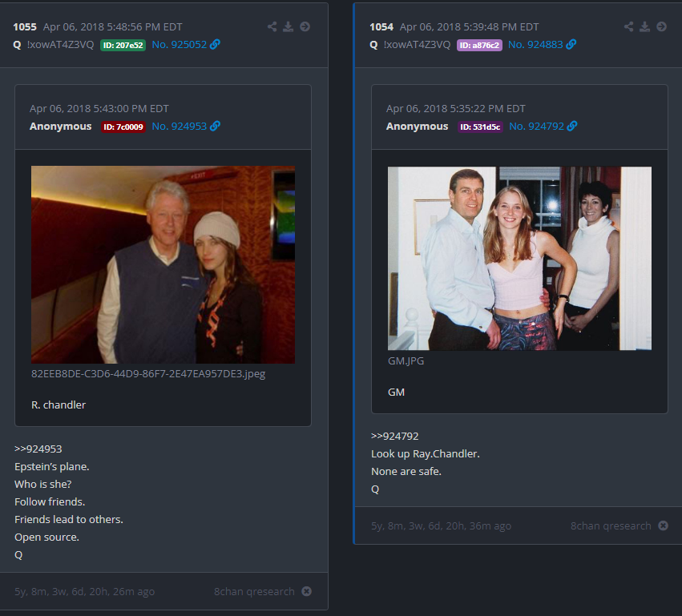The width and height of the screenshot is (682, 616).
Task: Select the circled-arrow jump icon on post 1054
Action: click(x=662, y=26)
